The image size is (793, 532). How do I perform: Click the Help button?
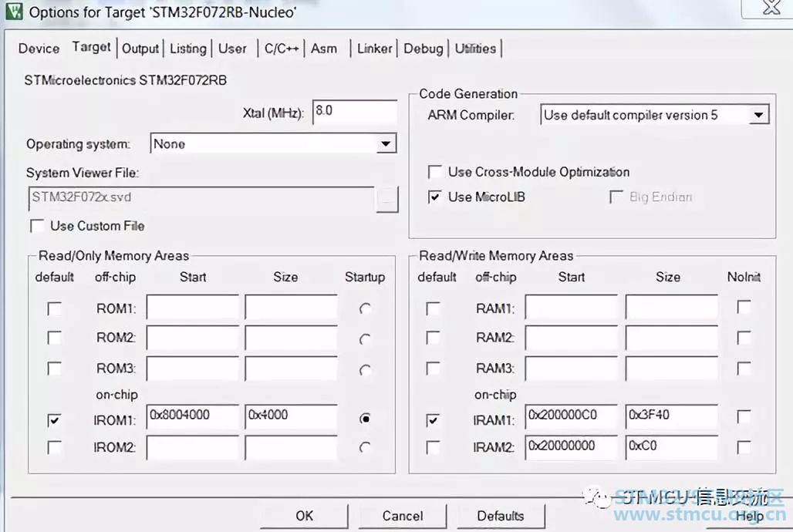[x=750, y=516]
